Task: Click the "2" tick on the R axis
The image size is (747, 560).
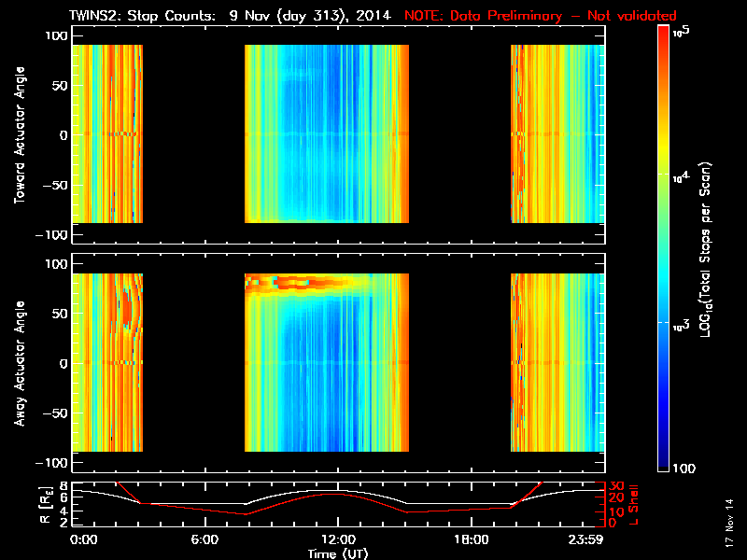Action: click(x=63, y=523)
